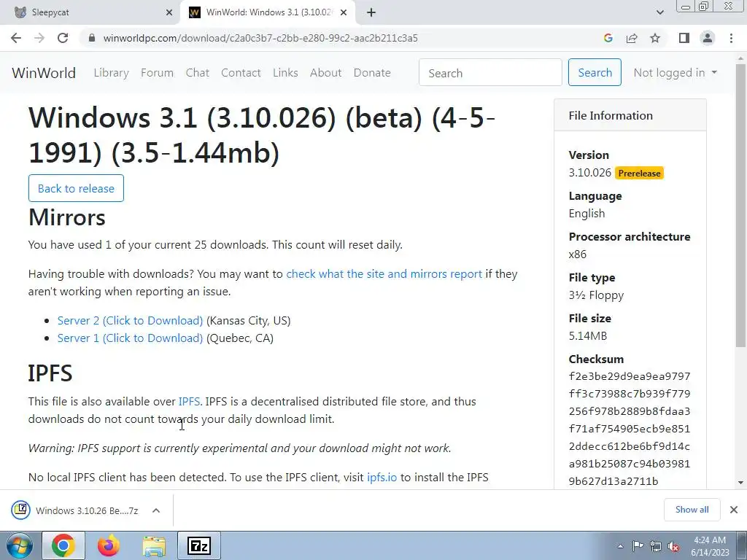The width and height of the screenshot is (747, 560).
Task: Download from Server 1 Quebec
Action: coord(130,338)
